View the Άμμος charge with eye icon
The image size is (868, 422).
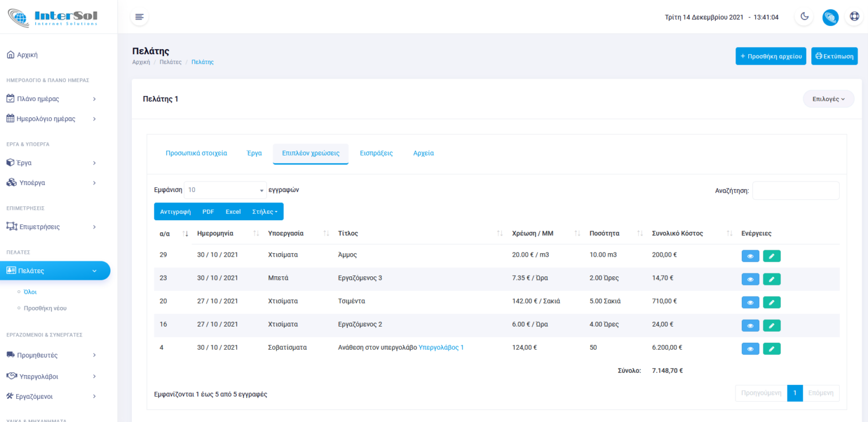tap(750, 256)
